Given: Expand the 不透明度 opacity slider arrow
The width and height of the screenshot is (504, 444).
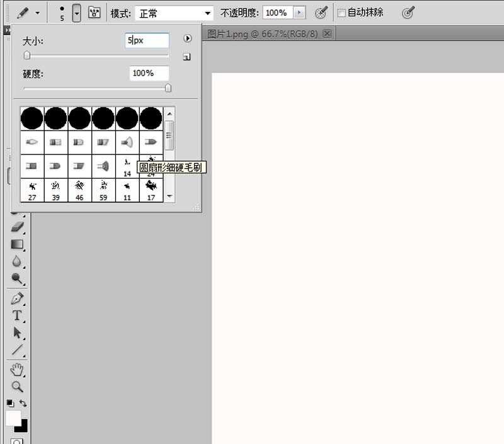Looking at the screenshot, I should [x=299, y=13].
